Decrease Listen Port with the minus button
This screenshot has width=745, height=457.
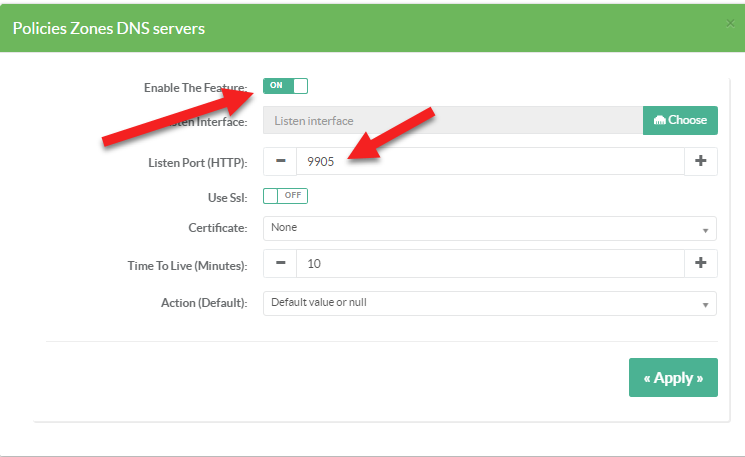tap(280, 161)
